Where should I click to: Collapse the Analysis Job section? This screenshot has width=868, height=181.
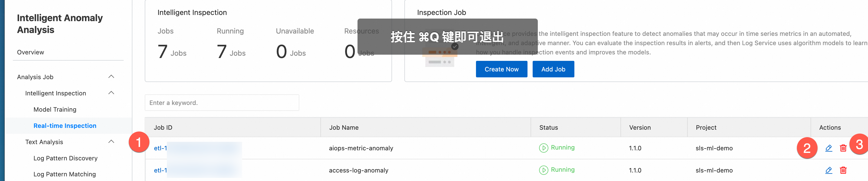[x=111, y=77]
